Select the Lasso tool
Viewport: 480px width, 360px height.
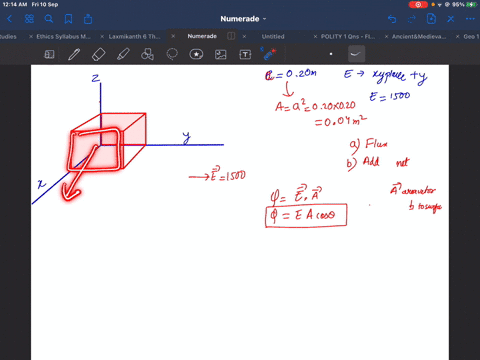point(172,54)
